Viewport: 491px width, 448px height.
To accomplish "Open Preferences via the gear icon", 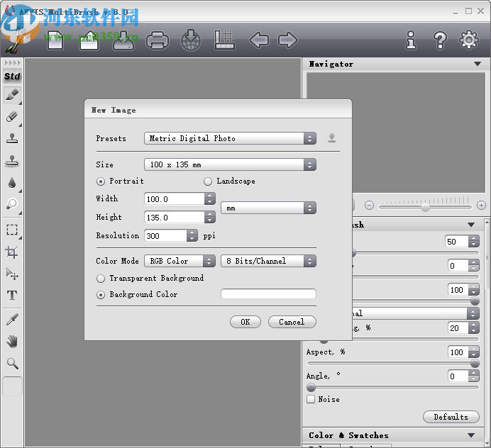I will pos(469,40).
